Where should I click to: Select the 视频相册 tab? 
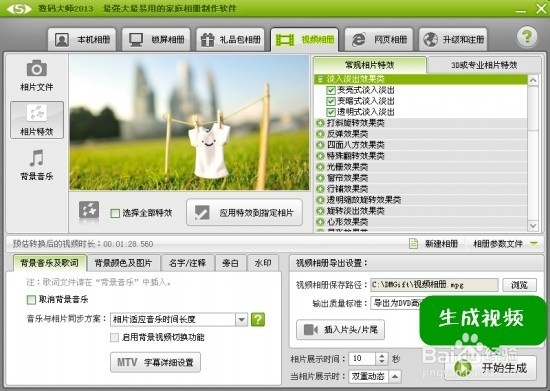tap(304, 40)
